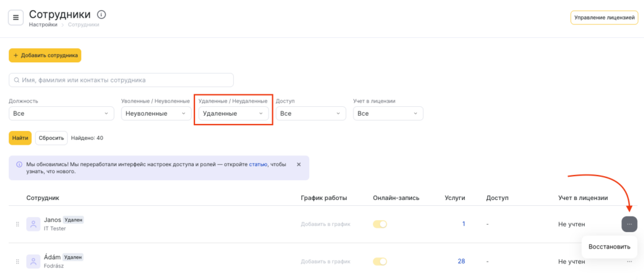Viewport: 644px width, 280px height.
Task: Grab drag handle for Ádám row
Action: pyautogui.click(x=17, y=262)
